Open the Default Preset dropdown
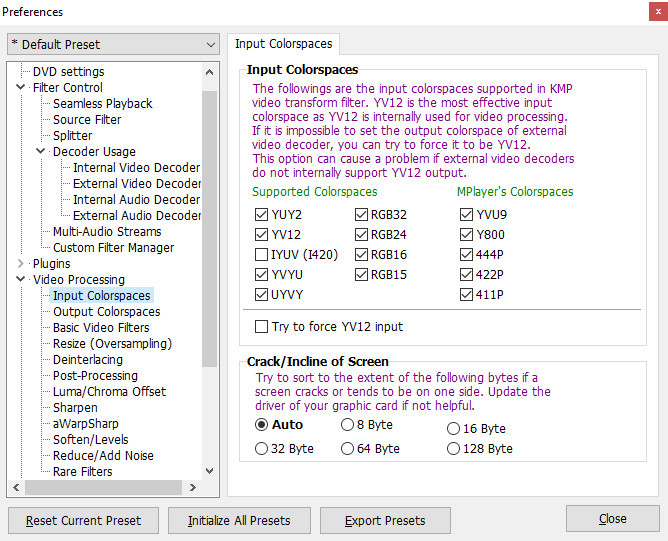The image size is (668, 541). pos(112,44)
